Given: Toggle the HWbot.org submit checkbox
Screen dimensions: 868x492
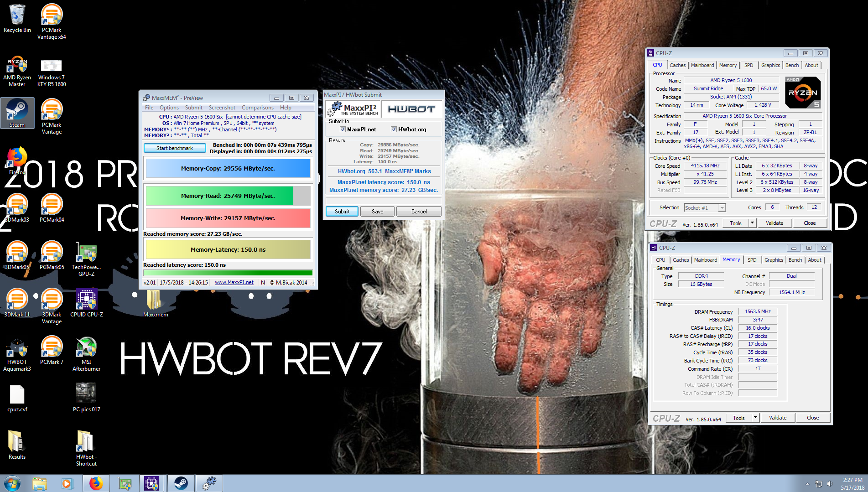Looking at the screenshot, I should tap(394, 129).
